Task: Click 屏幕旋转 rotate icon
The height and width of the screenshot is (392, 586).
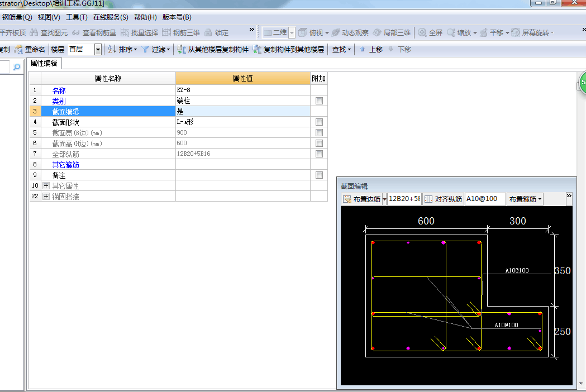Action: tap(516, 32)
